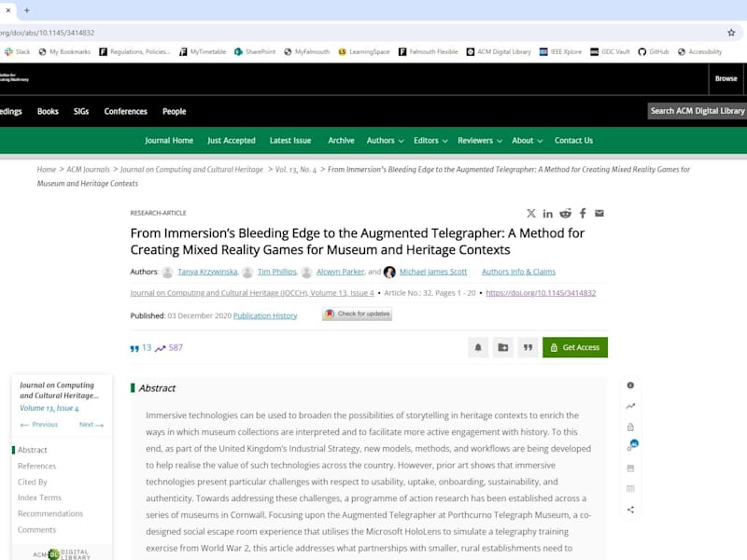Open JOCCH Volume 13 Issue 4 link

tap(252, 293)
